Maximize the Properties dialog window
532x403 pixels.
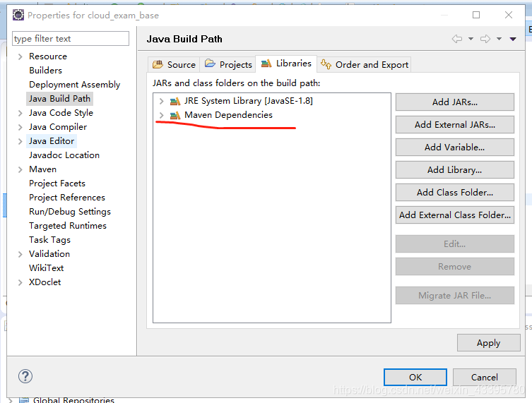[476, 15]
